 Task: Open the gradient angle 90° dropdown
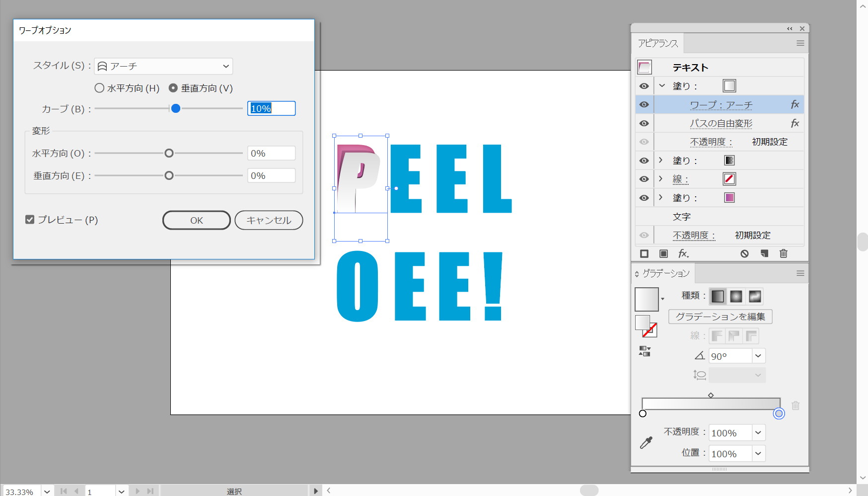(x=758, y=356)
